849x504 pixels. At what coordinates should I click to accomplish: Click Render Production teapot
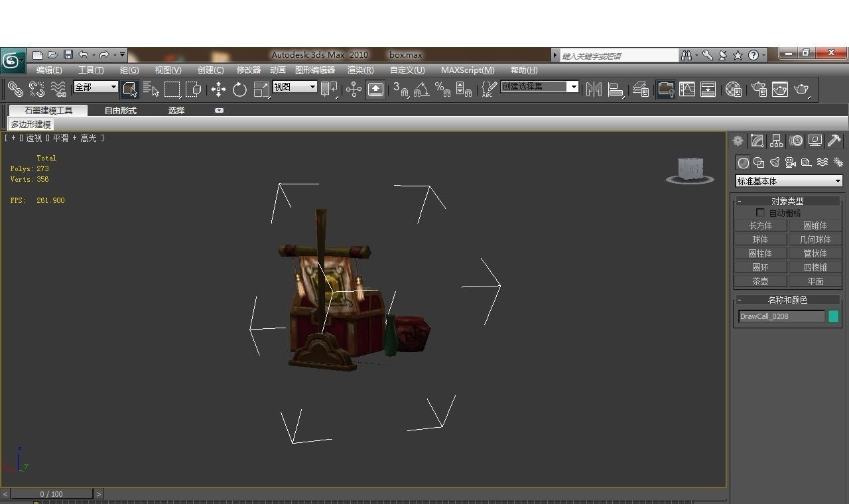[802, 89]
